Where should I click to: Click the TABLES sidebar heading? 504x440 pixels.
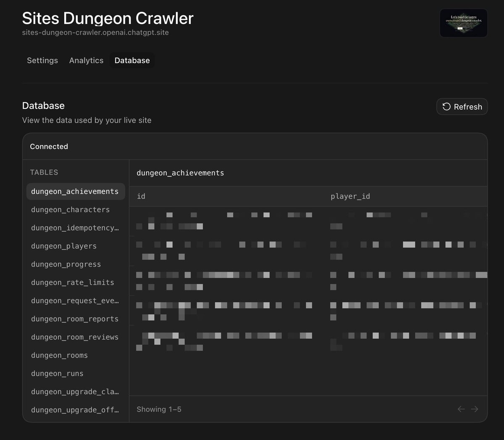click(x=44, y=172)
